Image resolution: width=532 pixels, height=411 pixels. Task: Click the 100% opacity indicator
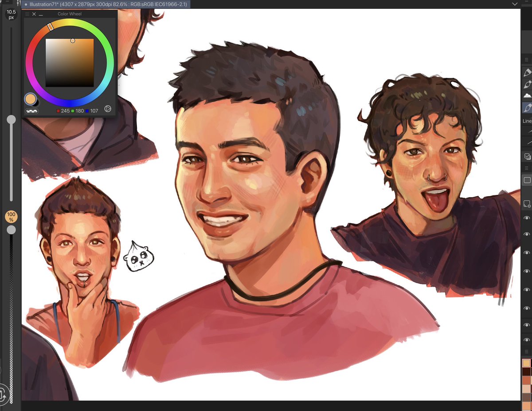11,217
